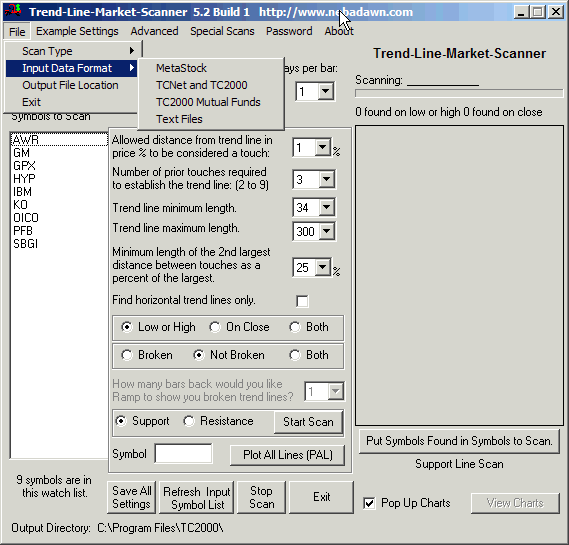Open trend line maximum length dropdown
Image resolution: width=569 pixels, height=545 pixels.
pos(327,231)
